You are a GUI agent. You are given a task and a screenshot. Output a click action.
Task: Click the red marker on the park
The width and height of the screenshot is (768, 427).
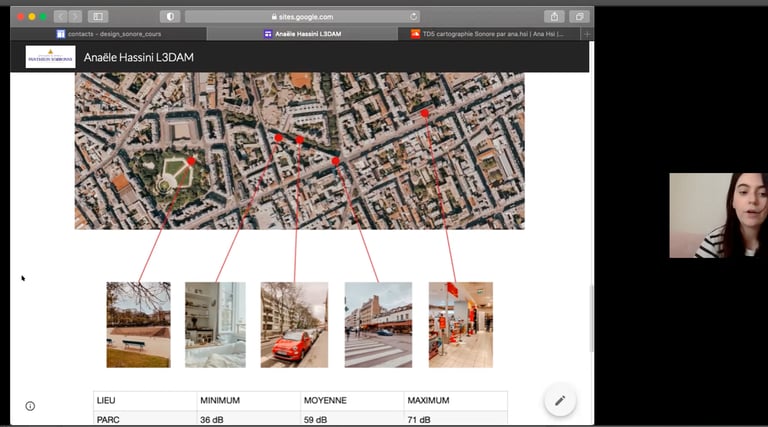[191, 161]
